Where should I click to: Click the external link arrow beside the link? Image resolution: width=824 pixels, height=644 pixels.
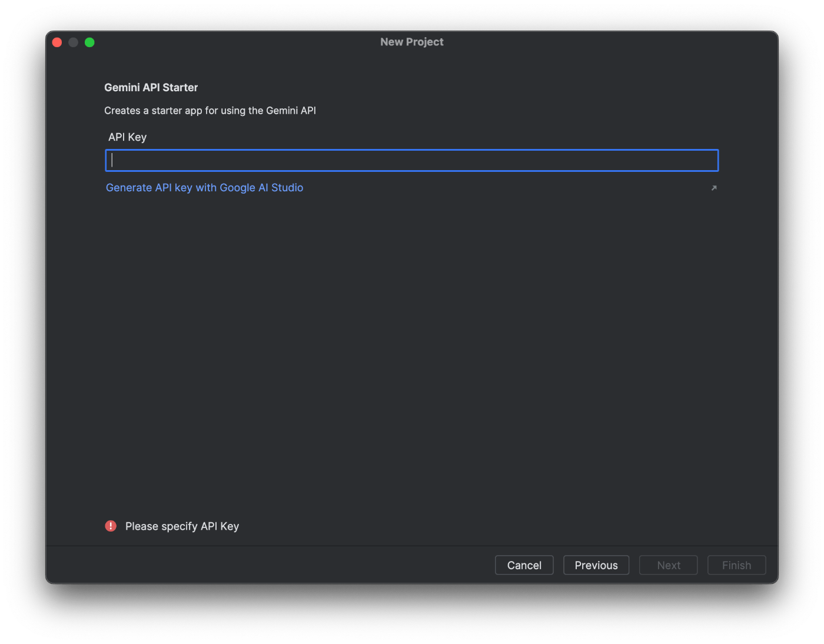click(714, 187)
